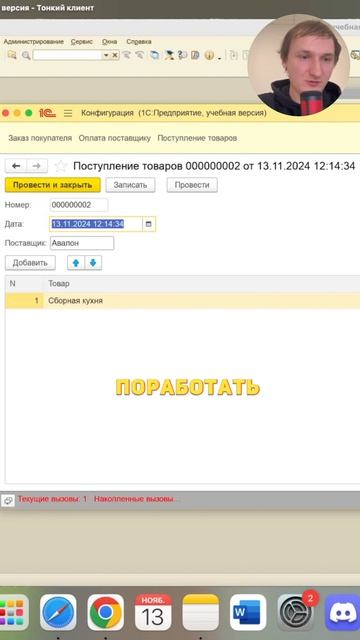Open Safari from the Dock
360x640 pixels.
coord(58,612)
